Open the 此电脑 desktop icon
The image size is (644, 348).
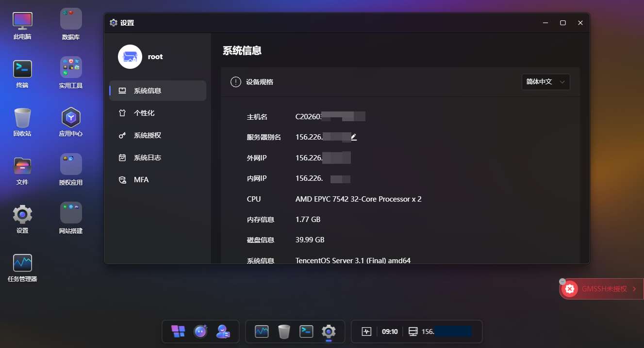[22, 21]
